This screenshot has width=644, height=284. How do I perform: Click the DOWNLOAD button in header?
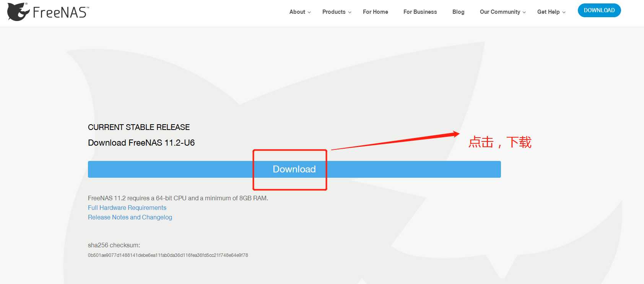599,10
